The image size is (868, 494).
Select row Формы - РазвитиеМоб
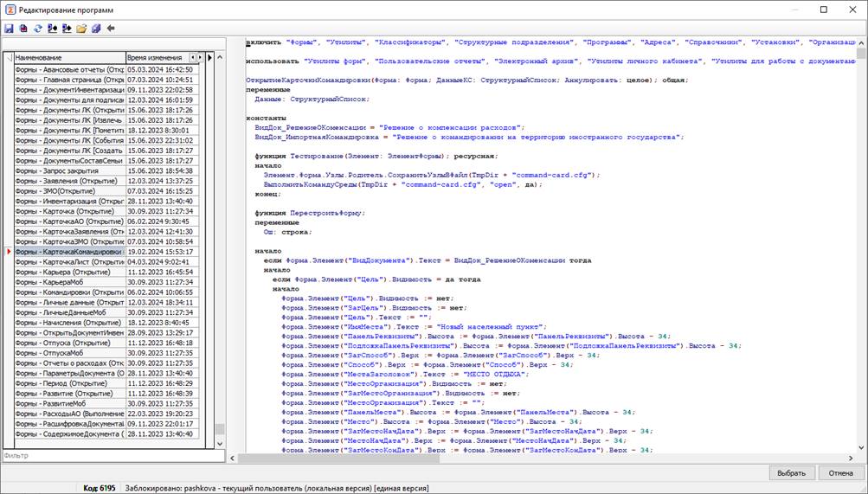pyautogui.click(x=106, y=404)
